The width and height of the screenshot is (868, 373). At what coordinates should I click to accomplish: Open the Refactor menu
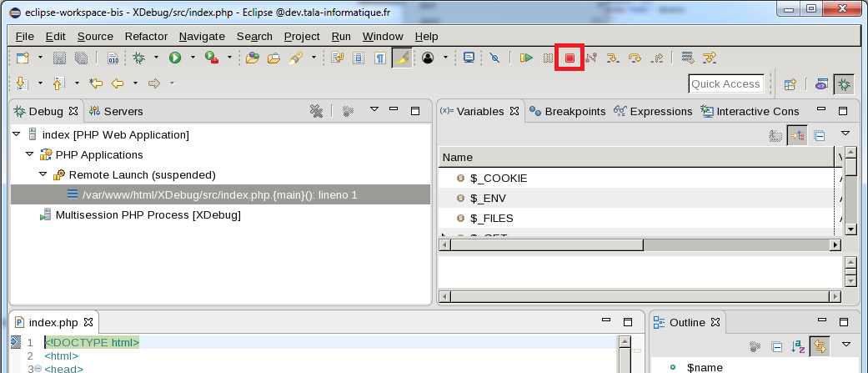[x=146, y=37]
